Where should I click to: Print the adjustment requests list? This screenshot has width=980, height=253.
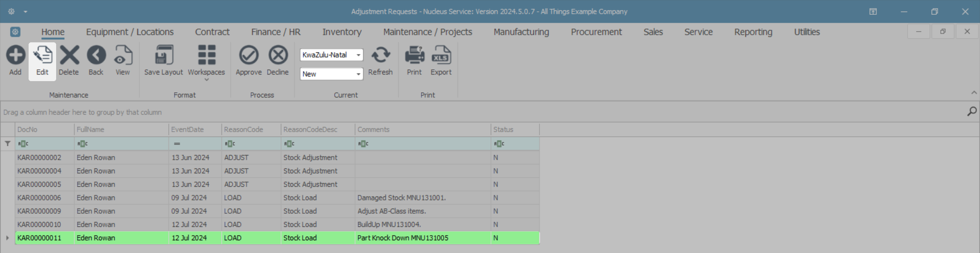(414, 56)
